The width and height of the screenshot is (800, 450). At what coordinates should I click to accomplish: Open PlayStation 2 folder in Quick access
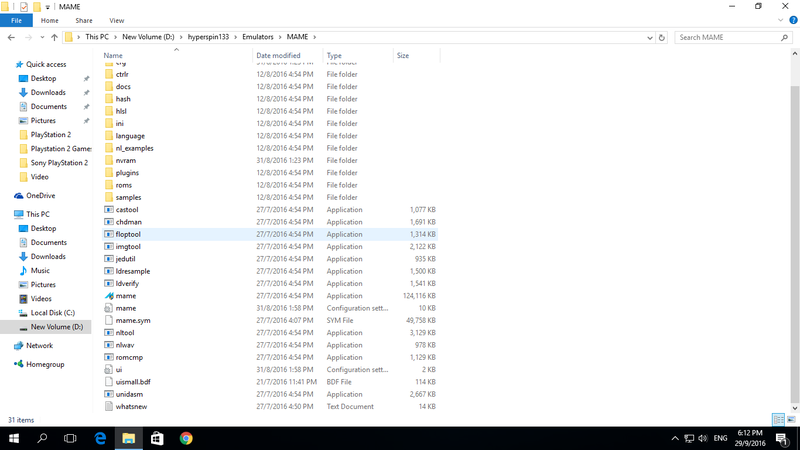pos(51,135)
